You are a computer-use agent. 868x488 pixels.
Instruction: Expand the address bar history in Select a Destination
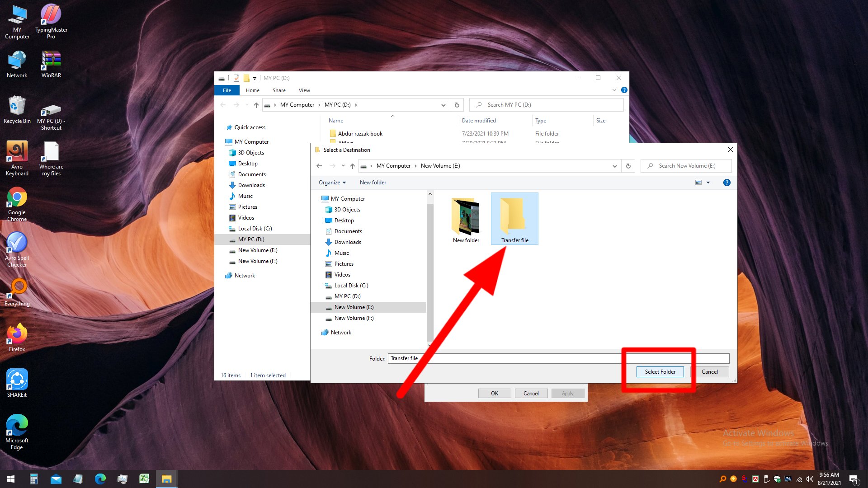click(x=614, y=166)
